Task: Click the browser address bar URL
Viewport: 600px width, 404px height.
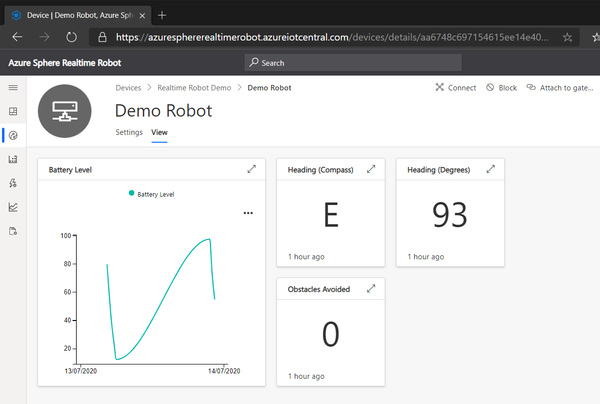Action: click(x=332, y=37)
